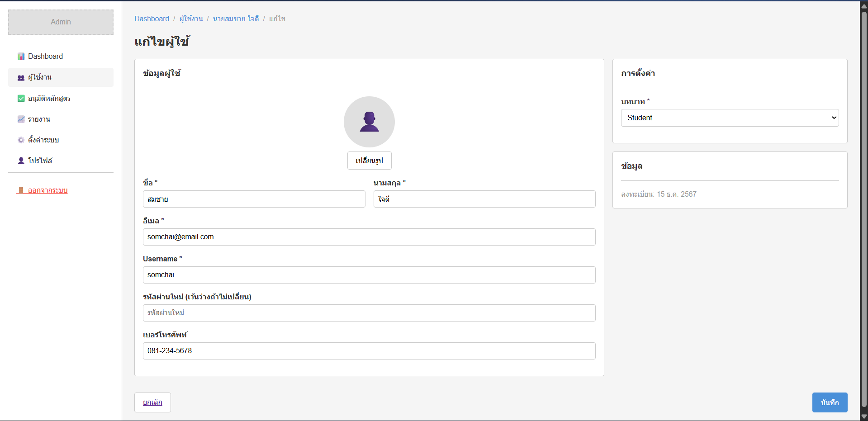Click the person icon beside โปรไฟล์
Screen dimensions: 868x421
(x=21, y=161)
